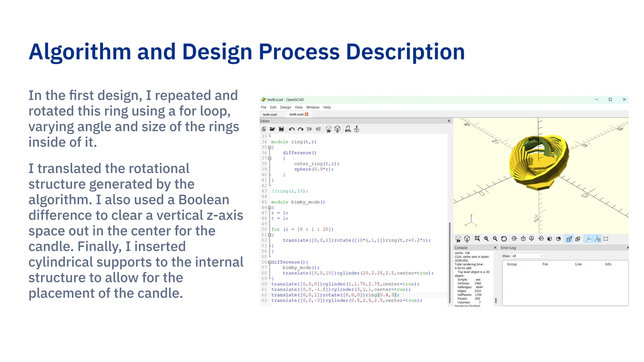Switch to orthogonal projection view
The height and width of the screenshot is (362, 644).
coord(578,239)
